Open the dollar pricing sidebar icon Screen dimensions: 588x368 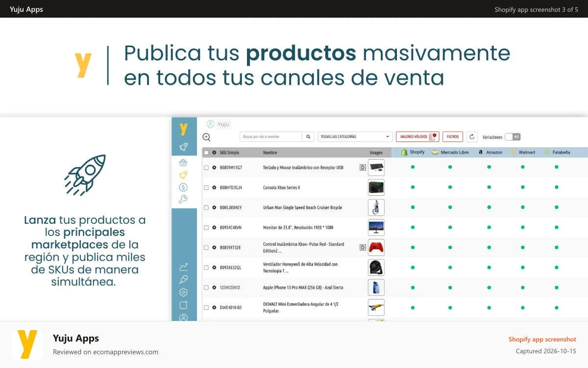183,187
